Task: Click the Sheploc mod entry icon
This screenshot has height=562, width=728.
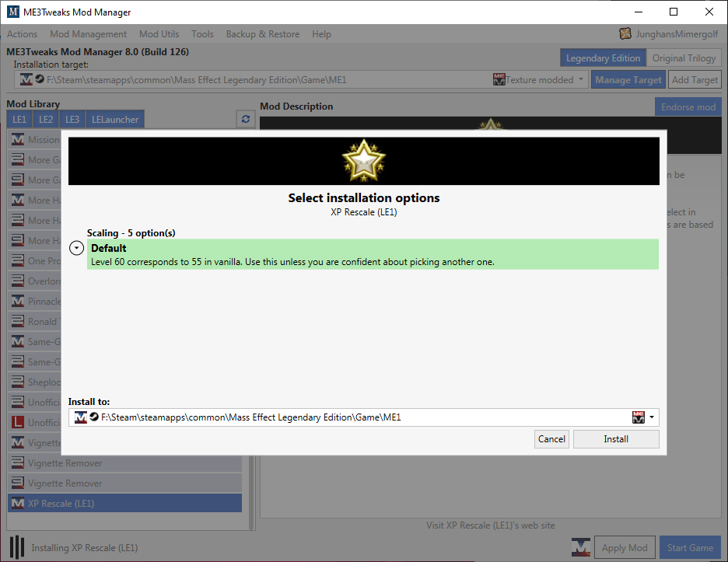Action: (x=18, y=382)
